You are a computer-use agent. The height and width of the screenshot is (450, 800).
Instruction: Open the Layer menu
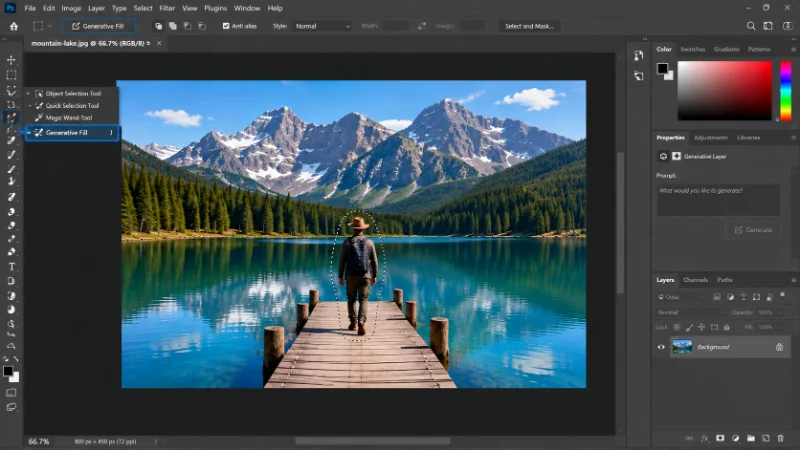click(x=96, y=8)
